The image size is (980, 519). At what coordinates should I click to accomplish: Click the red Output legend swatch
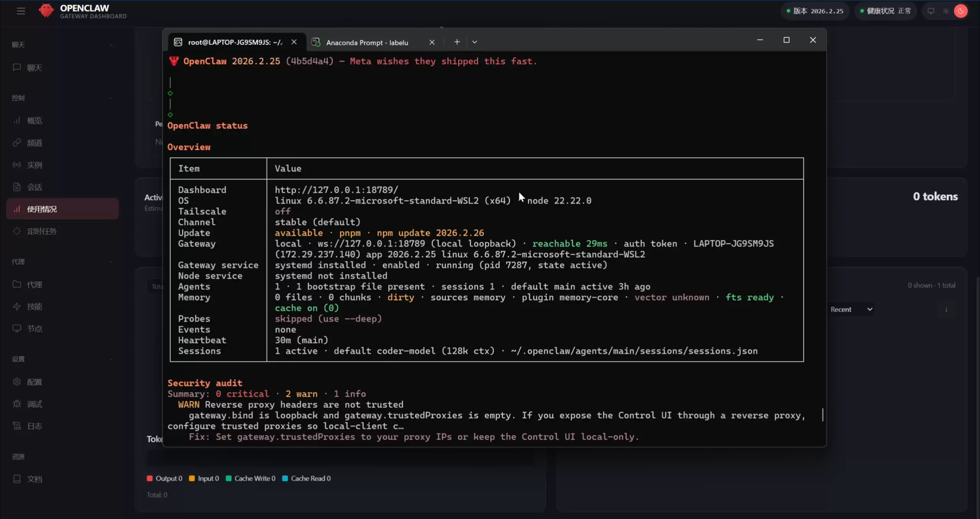(x=150, y=478)
